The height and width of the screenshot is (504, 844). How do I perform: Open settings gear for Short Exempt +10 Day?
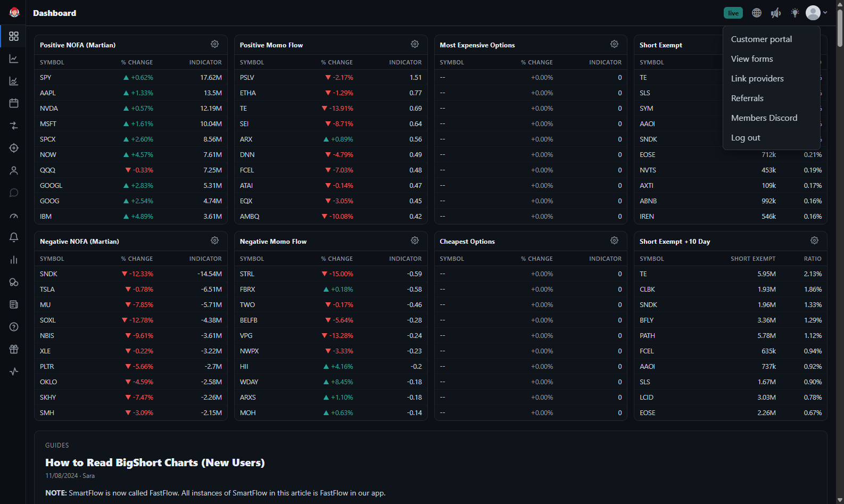click(x=814, y=241)
